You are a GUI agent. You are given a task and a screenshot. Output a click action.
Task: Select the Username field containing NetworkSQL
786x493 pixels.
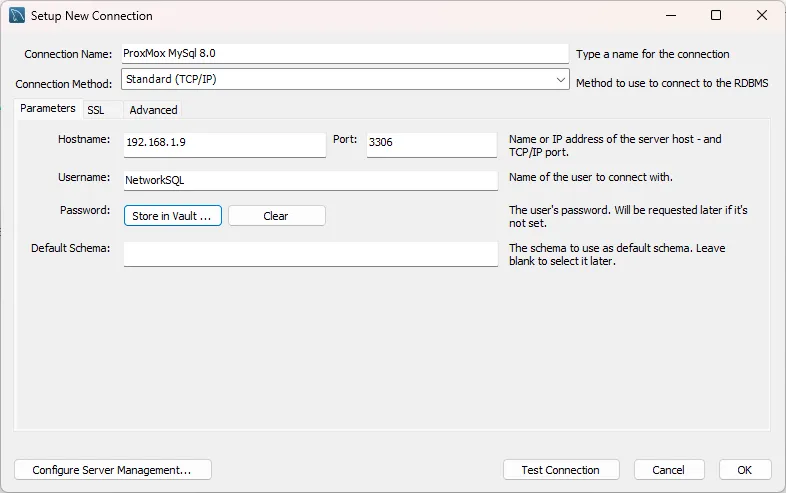[311, 181]
